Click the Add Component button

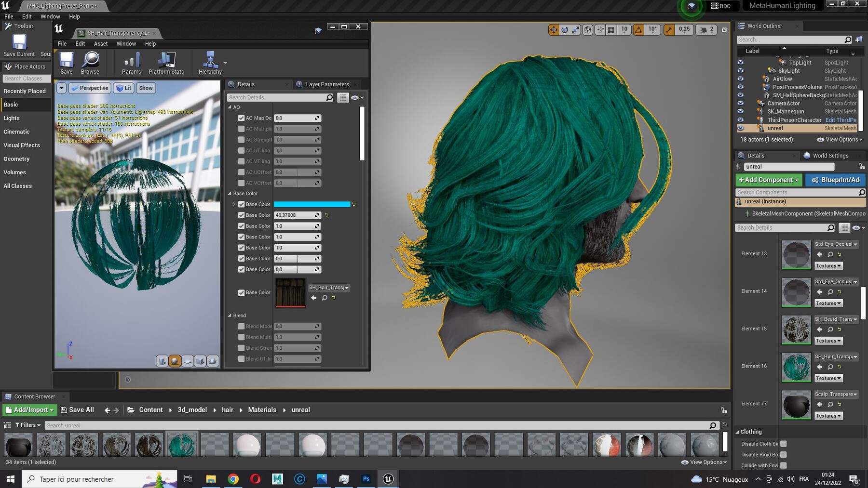(769, 180)
